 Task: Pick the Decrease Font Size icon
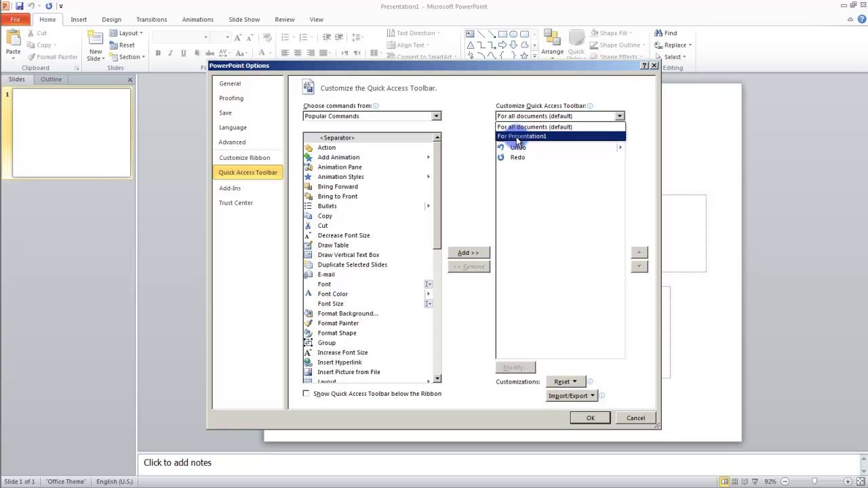tap(309, 235)
